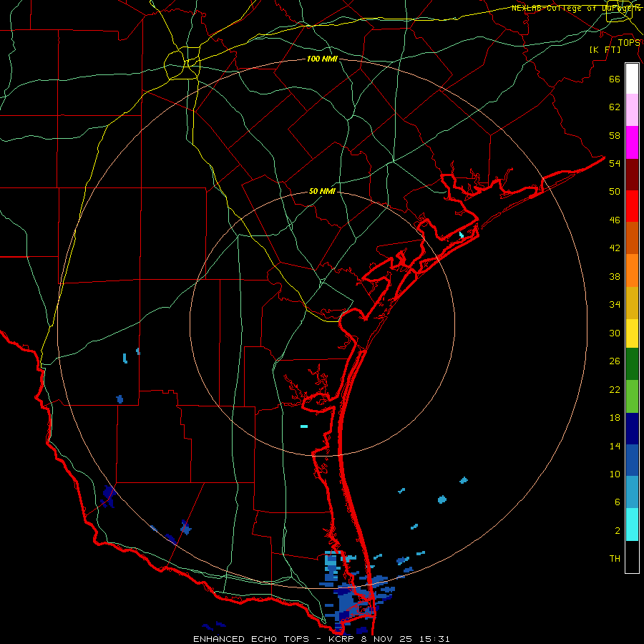
Task: Click the light pink legend swatch
Action: pos(632,110)
